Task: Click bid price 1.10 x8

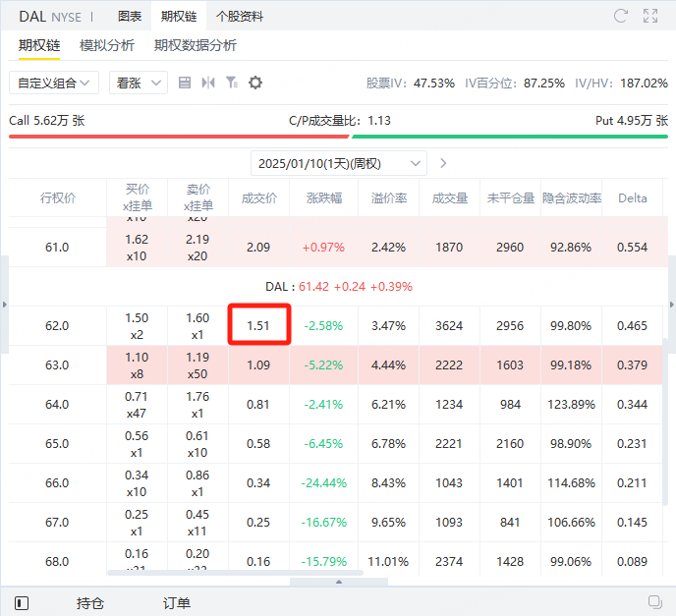Action: click(137, 365)
